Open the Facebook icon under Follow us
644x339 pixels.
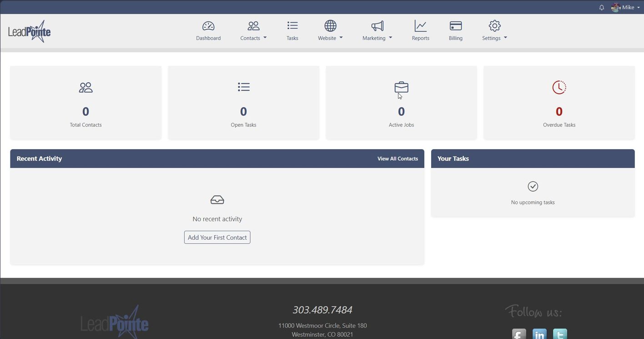pos(519,334)
